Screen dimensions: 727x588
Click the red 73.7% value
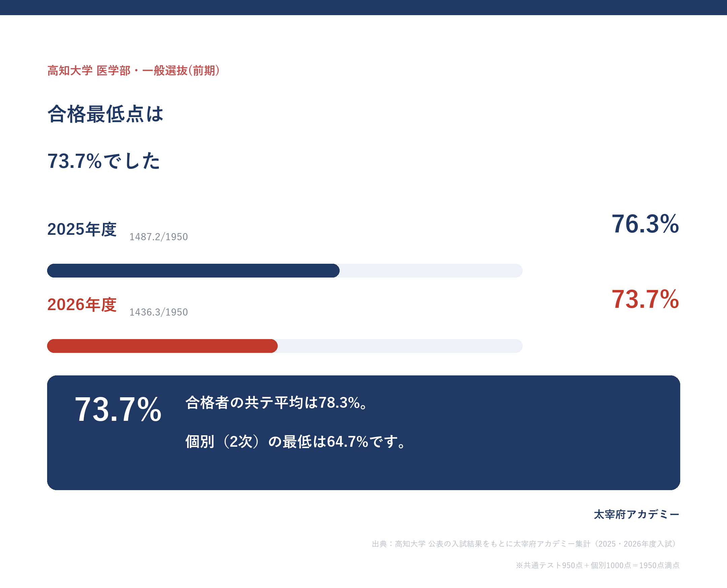click(x=645, y=299)
